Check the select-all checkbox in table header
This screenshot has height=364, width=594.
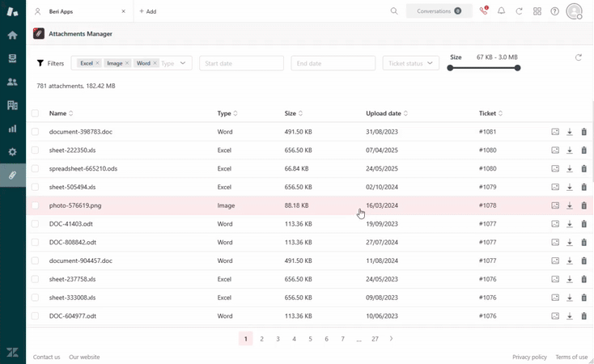coord(35,113)
